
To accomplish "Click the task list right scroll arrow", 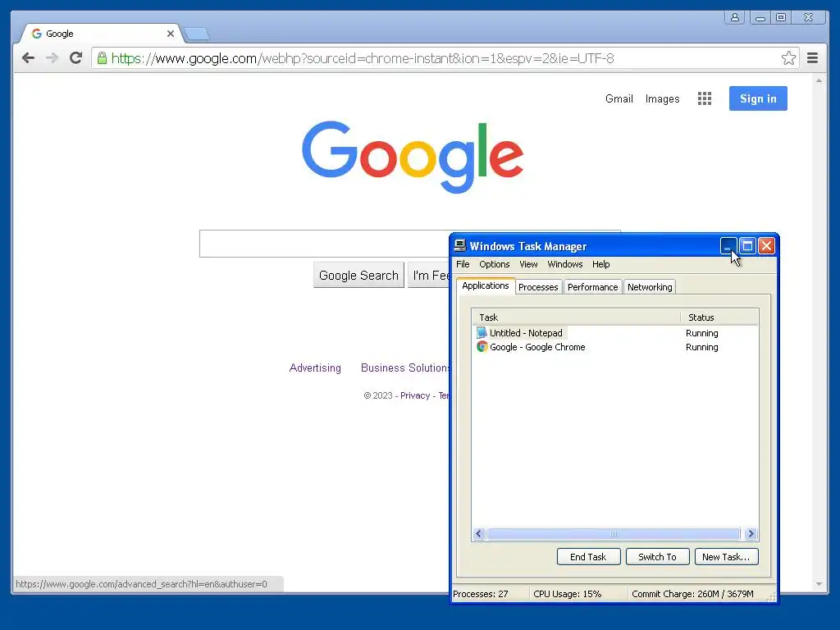I will (751, 533).
